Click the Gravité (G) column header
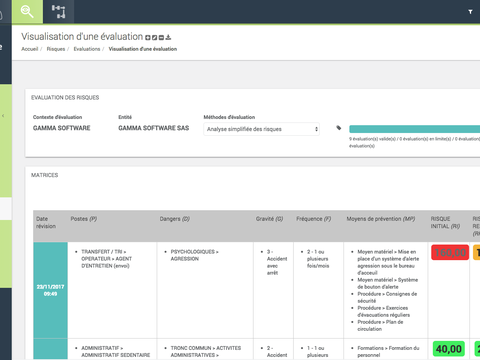 (x=269, y=219)
